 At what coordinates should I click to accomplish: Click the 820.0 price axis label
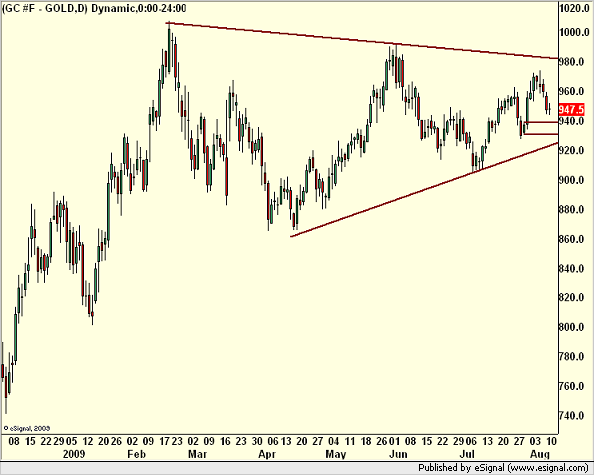pyautogui.click(x=571, y=297)
